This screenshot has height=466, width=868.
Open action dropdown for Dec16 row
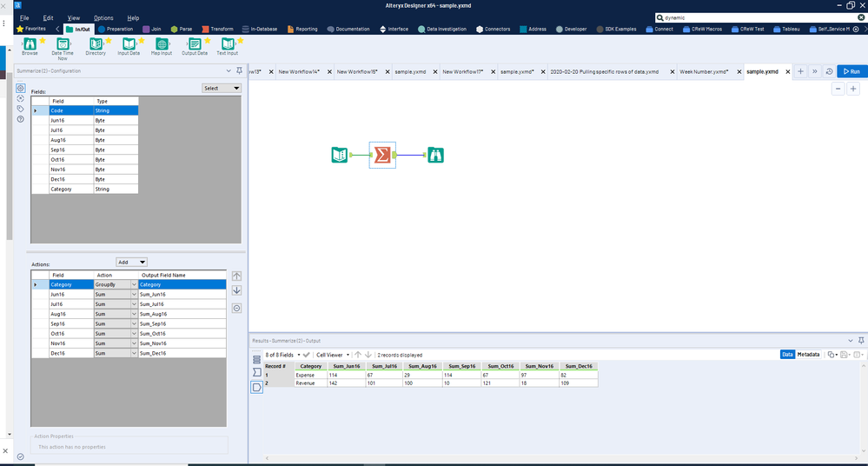134,353
